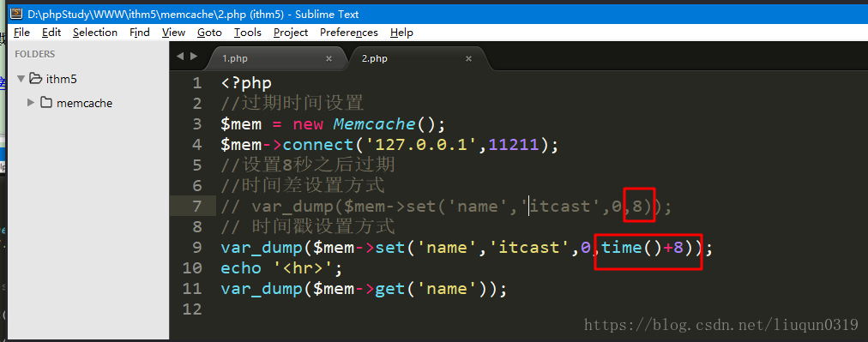Click the ithm5 folder icon
Image resolution: width=868 pixels, height=342 pixels.
[x=36, y=79]
